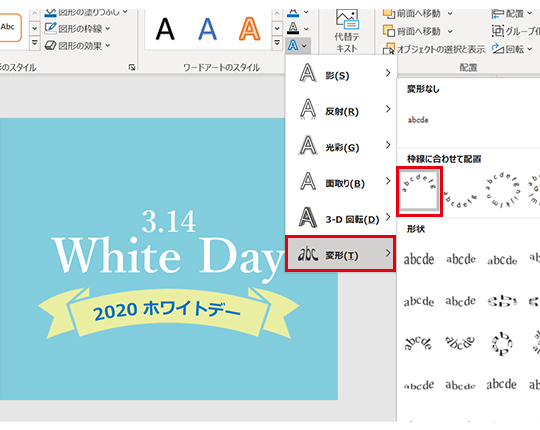The width and height of the screenshot is (540, 430).
Task: Expand the 配置 align dropdown arrow
Action: tap(530, 14)
